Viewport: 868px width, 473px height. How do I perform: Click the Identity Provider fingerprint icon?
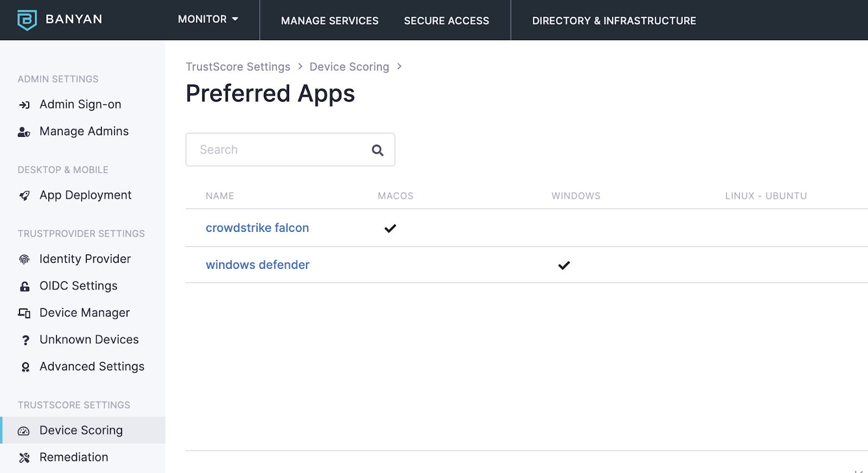(x=24, y=260)
